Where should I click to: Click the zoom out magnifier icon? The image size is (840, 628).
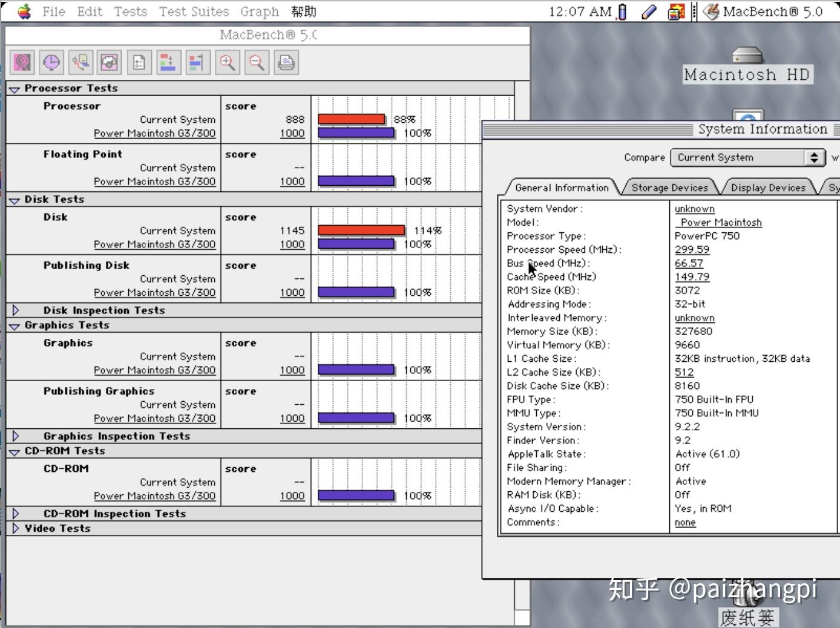pos(257,62)
